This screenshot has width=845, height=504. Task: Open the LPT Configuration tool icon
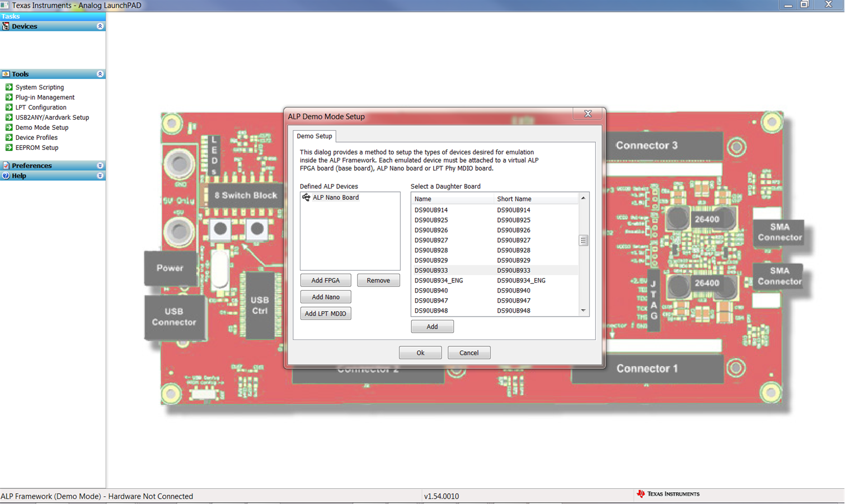(10, 107)
